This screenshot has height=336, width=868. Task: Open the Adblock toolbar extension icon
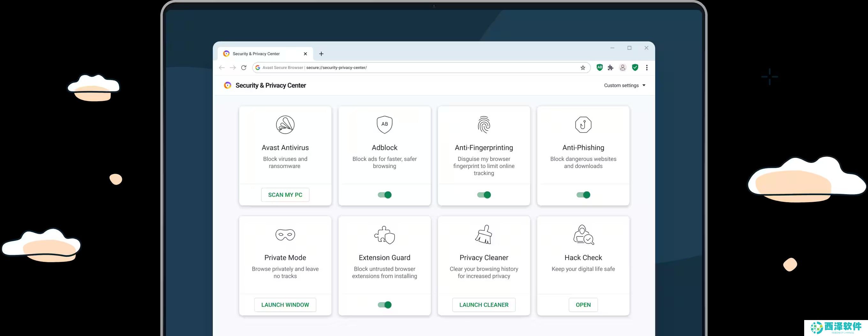coord(600,67)
